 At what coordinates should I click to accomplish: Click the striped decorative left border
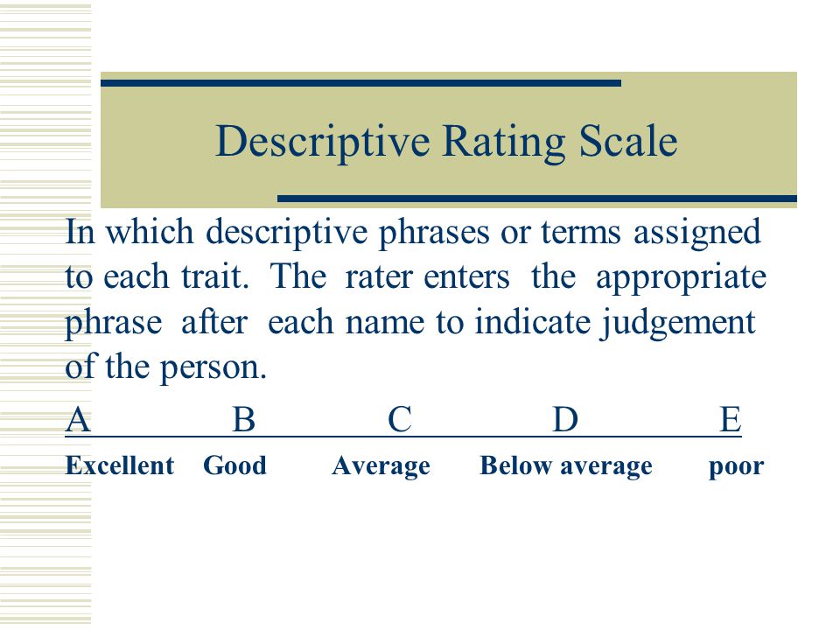pyautogui.click(x=45, y=315)
